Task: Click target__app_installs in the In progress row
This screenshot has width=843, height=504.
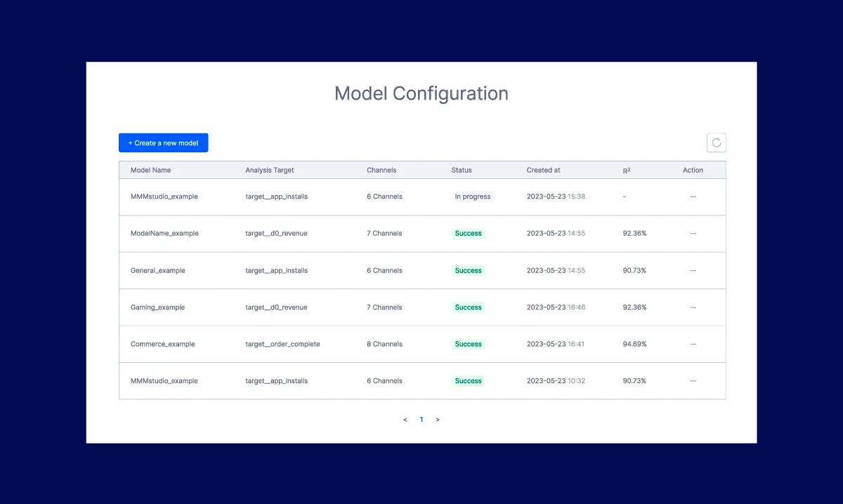Action: pos(277,197)
